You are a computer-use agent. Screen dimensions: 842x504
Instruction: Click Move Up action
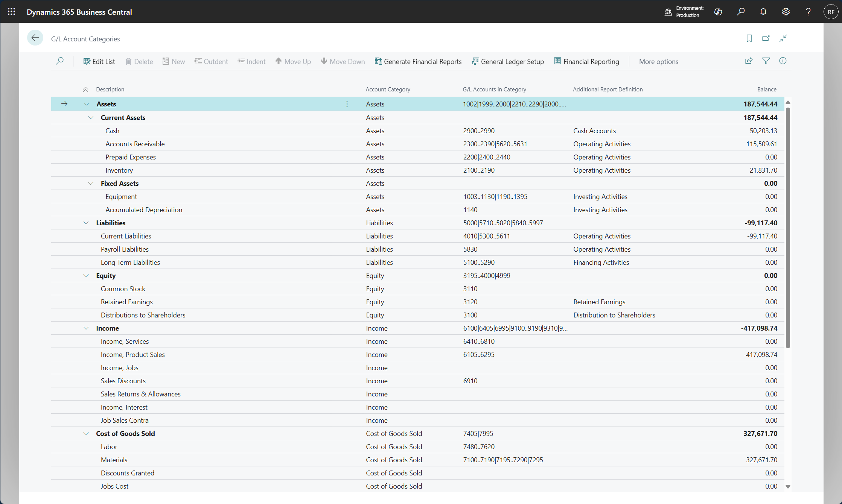(293, 61)
